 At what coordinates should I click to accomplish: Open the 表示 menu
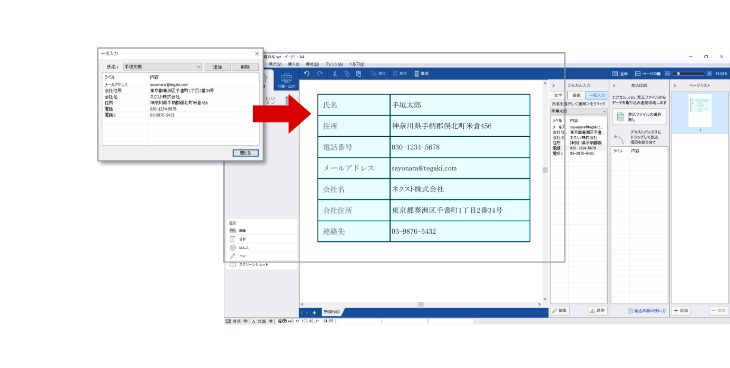point(275,64)
